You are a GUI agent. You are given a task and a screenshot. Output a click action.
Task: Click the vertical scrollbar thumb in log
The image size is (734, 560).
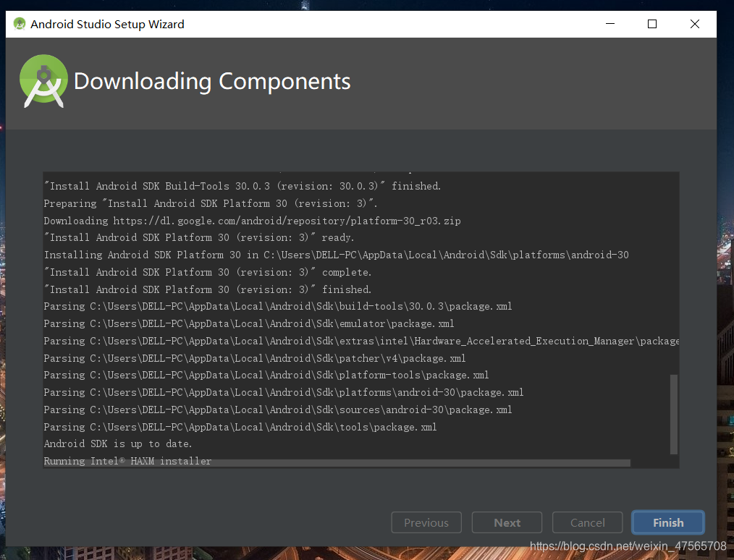click(674, 414)
